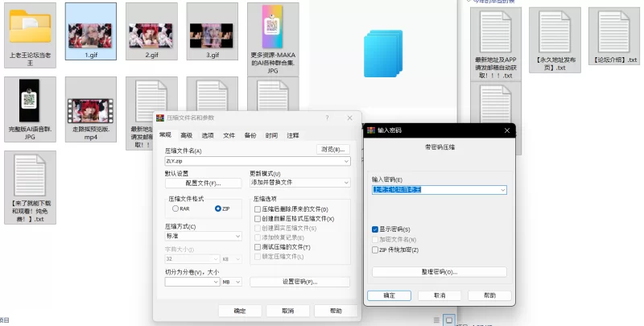This screenshot has width=644, height=326.
Task: Click the help question mark in archive dialog title bar
Action: [327, 118]
